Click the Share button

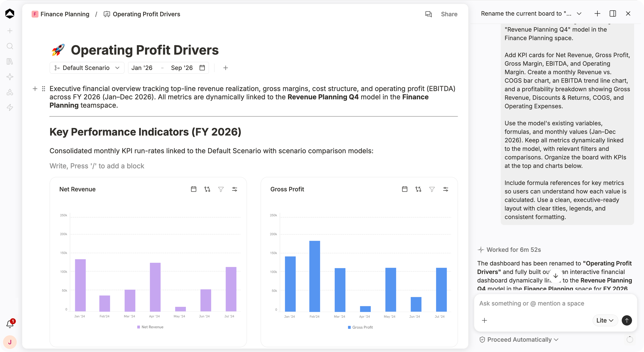[449, 14]
